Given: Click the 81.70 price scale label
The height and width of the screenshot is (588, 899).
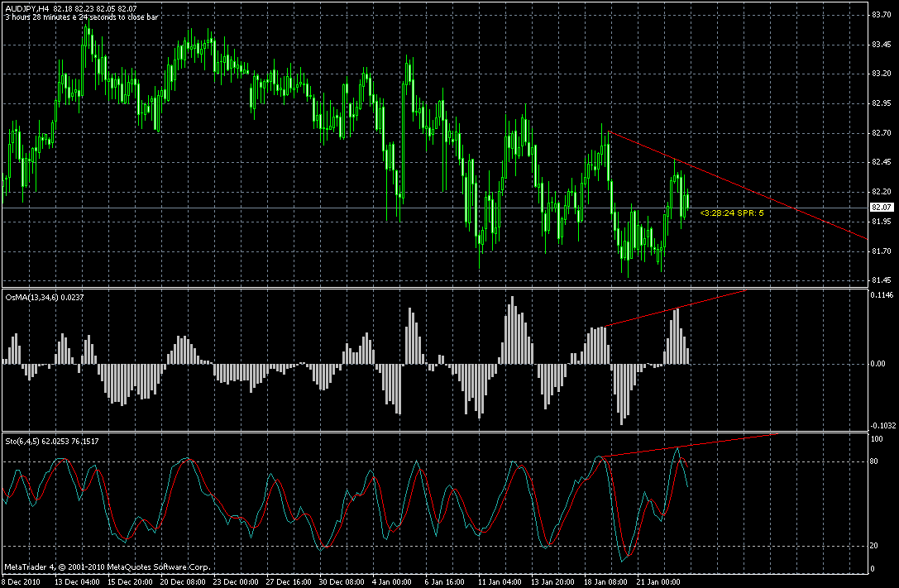Looking at the screenshot, I should tap(882, 251).
